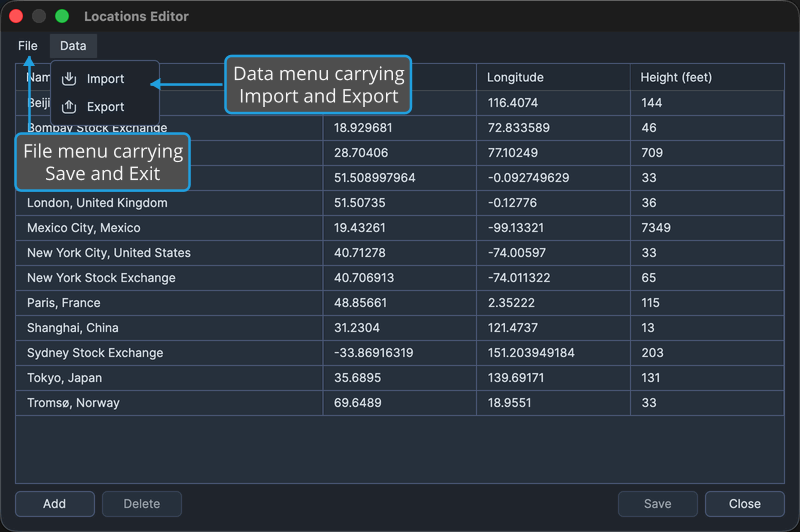Viewport: 800px width, 532px height.
Task: Click height cell 7349
Action: click(707, 228)
